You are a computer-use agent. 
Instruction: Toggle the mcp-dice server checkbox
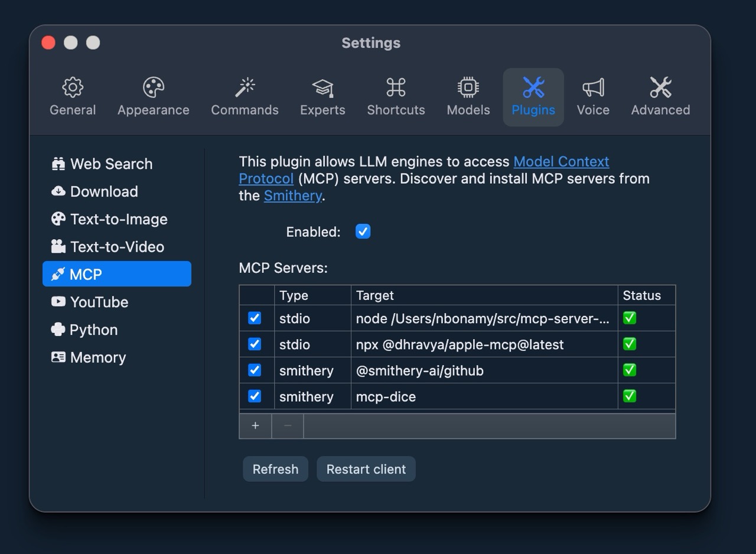click(255, 396)
